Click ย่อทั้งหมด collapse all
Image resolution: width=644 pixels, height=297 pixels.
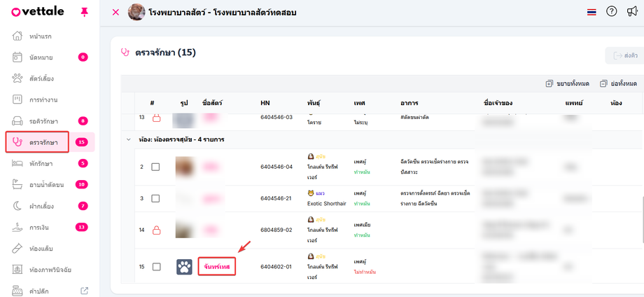point(619,84)
